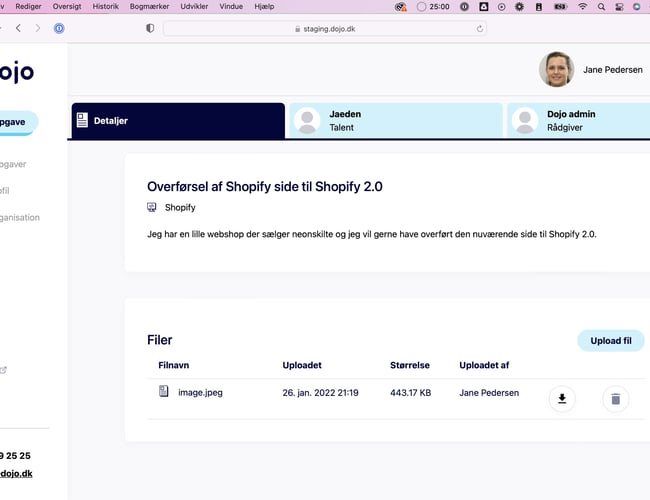Download the image.jpeg file
The image size is (650, 500).
click(562, 399)
